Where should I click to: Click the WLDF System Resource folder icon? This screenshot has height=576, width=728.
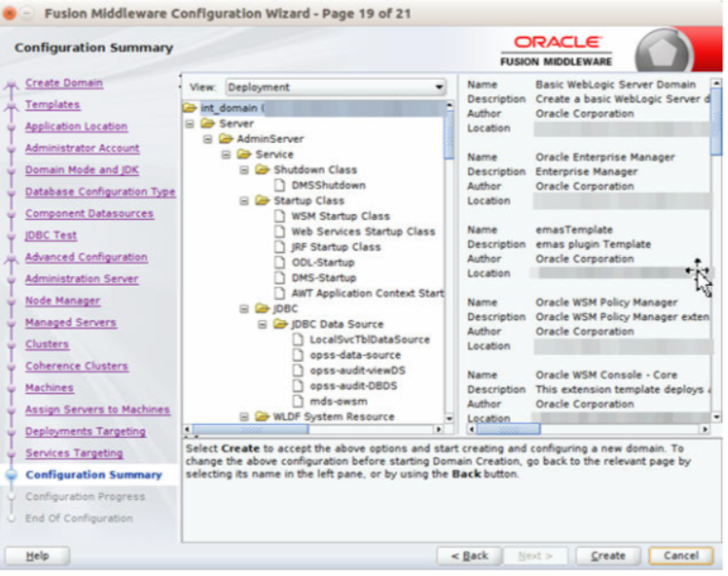(x=262, y=416)
